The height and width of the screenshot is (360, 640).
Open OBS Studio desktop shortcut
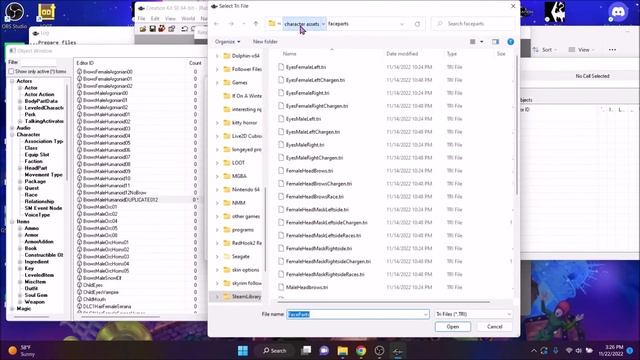tap(14, 15)
